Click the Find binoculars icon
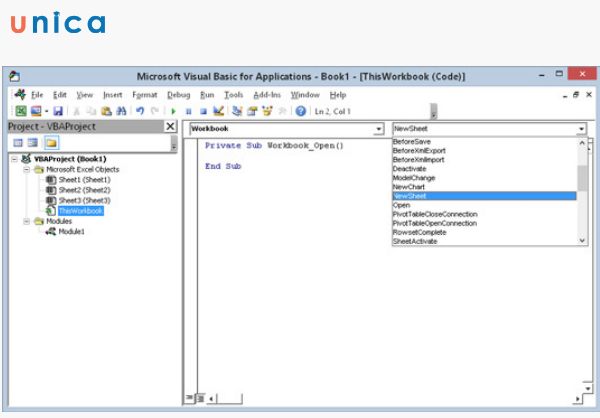The width and height of the screenshot is (600, 418). tap(123, 111)
